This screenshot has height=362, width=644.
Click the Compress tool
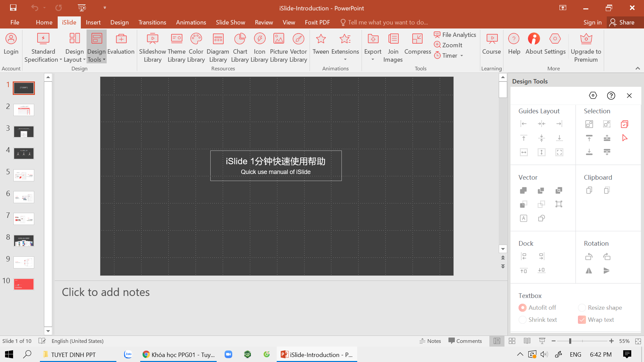[x=418, y=44]
